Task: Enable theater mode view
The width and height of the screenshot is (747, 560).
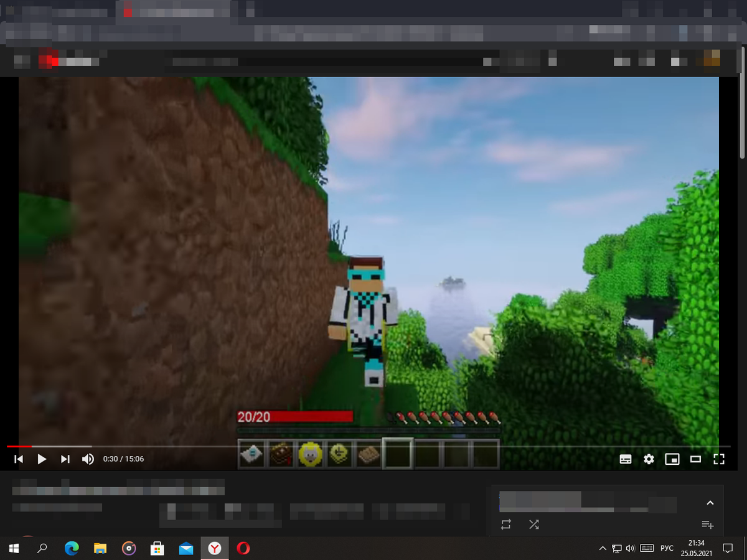Action: [695, 459]
